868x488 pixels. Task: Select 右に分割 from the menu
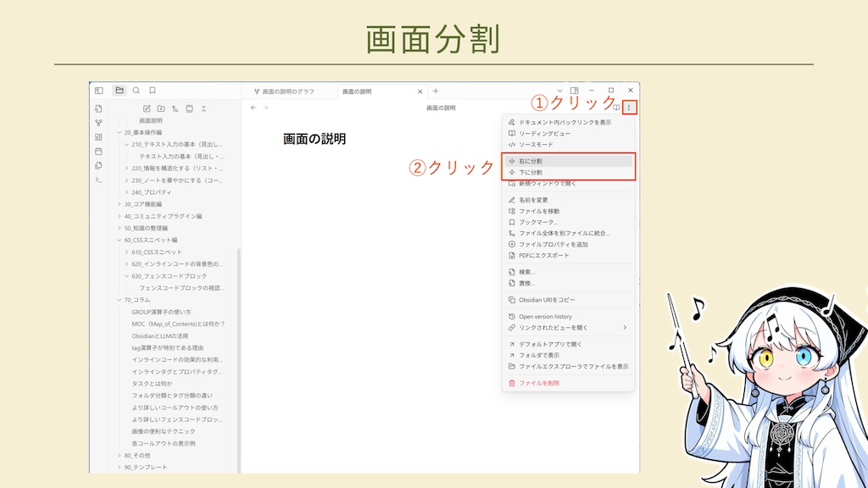(531, 161)
